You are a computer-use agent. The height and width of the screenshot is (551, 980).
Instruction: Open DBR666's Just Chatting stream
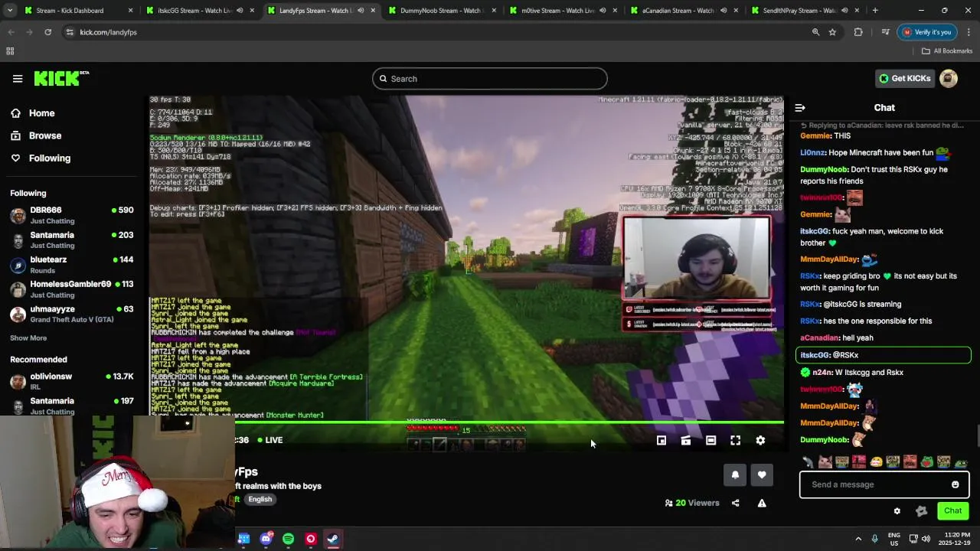(x=71, y=215)
